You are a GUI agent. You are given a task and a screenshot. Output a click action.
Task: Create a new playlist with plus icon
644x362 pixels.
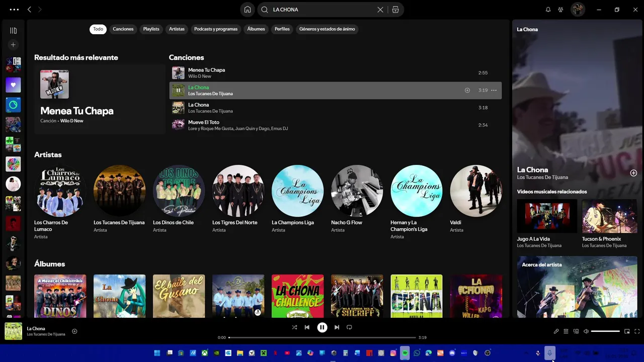(x=14, y=45)
